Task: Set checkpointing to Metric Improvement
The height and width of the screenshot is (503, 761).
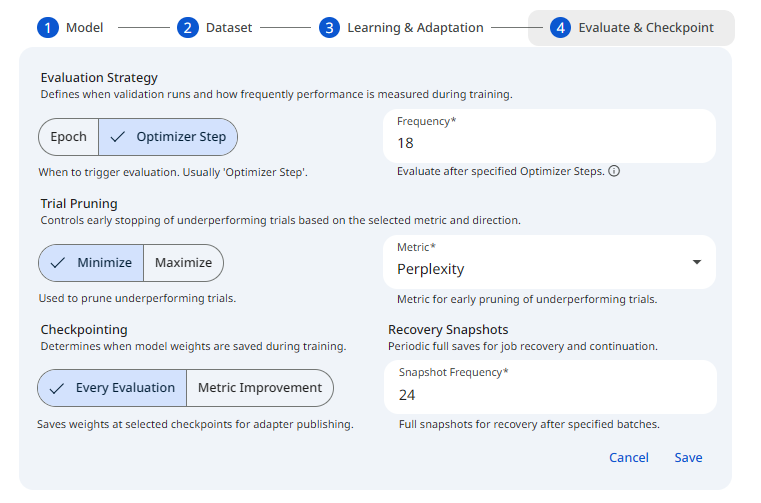Action: [x=260, y=388]
